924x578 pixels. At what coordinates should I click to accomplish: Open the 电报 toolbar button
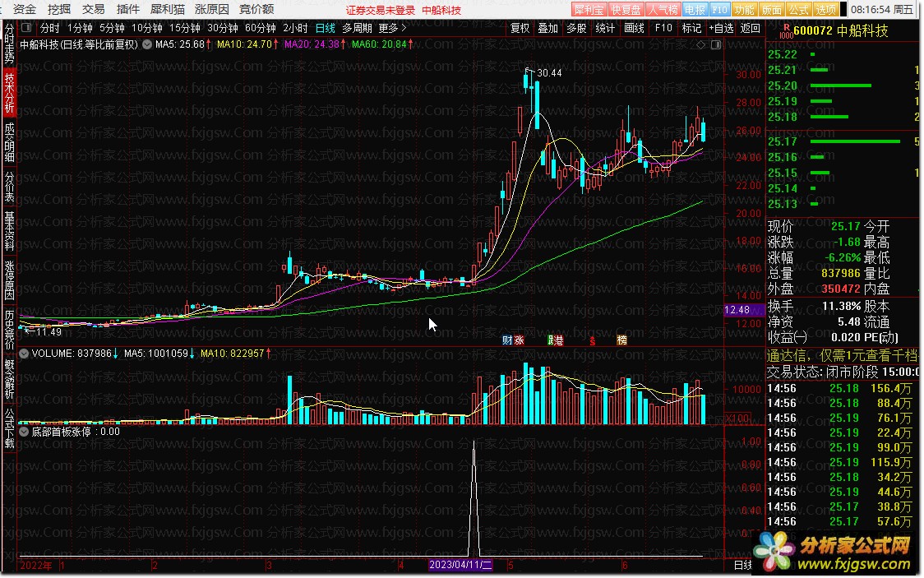point(695,10)
